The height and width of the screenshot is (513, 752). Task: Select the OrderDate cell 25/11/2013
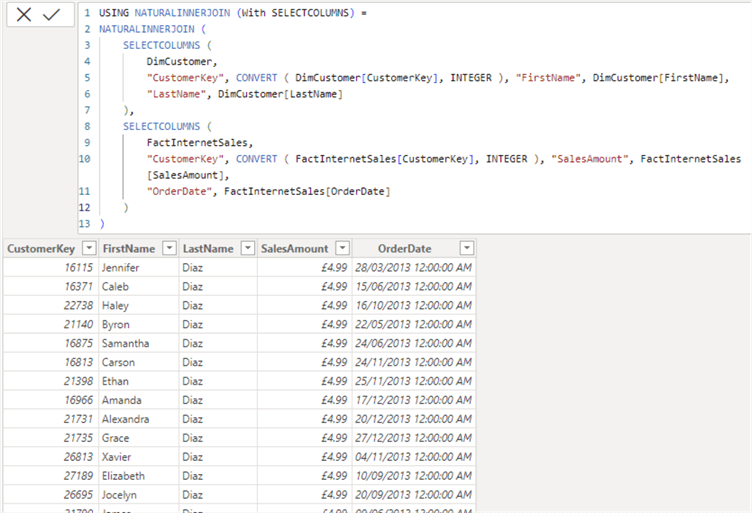tap(414, 381)
